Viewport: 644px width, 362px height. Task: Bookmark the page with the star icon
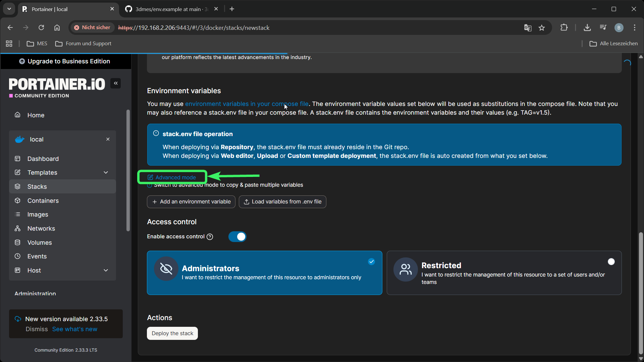click(x=542, y=28)
